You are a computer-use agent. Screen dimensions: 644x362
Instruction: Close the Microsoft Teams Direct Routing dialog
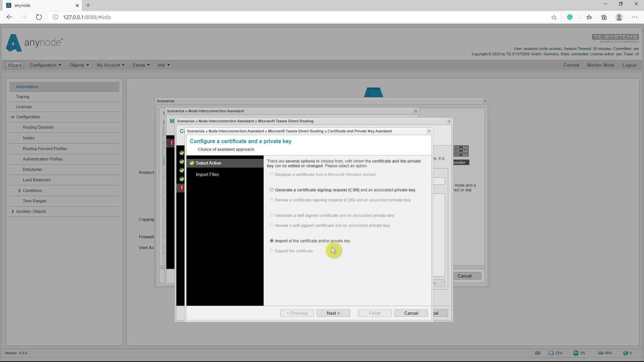449,121
